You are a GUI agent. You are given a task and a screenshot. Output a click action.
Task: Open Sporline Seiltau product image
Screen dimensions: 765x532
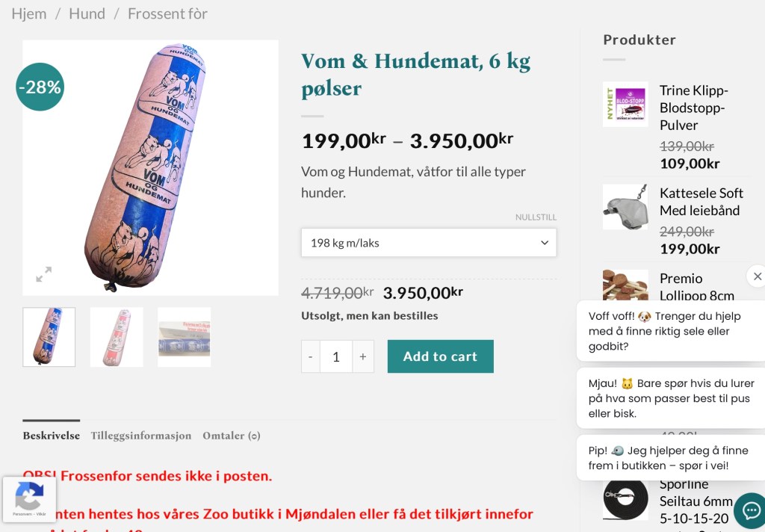click(625, 500)
